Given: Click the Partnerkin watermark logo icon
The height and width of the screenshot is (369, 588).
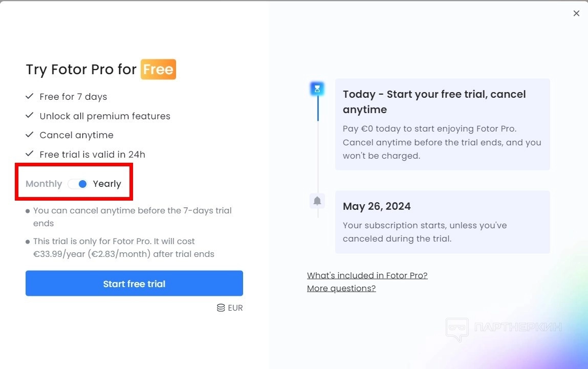Looking at the screenshot, I should point(456,329).
